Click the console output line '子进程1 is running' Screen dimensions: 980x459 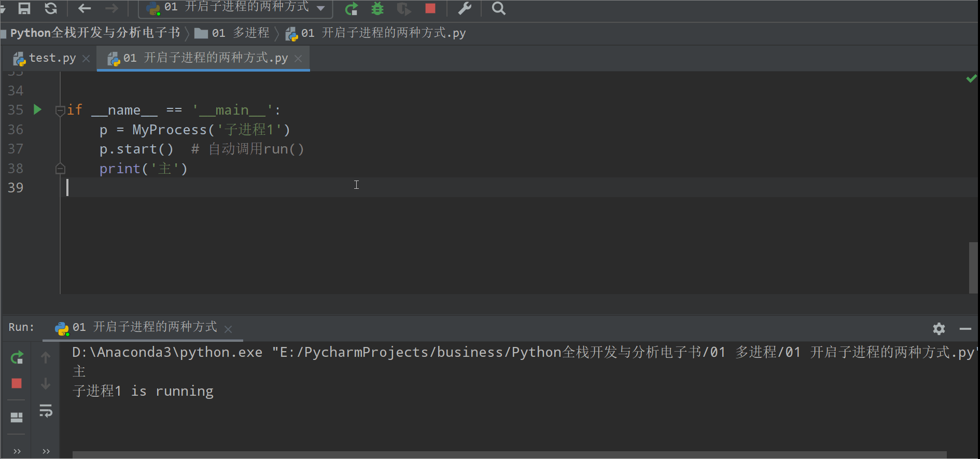click(143, 391)
